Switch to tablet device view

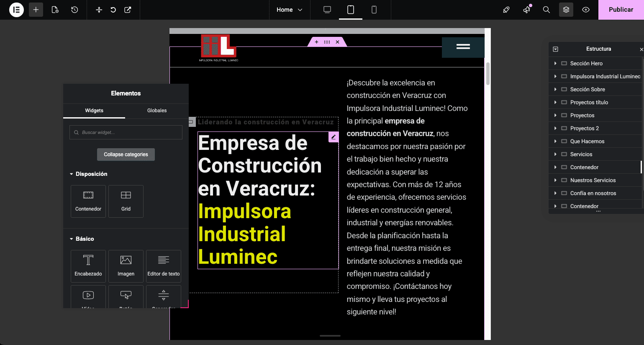click(x=351, y=10)
